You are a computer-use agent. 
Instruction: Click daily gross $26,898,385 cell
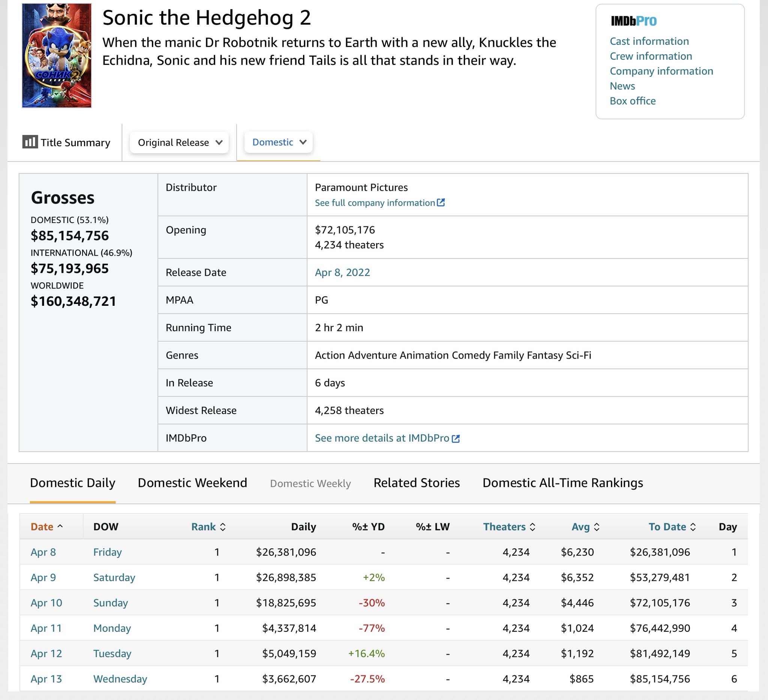tap(286, 577)
